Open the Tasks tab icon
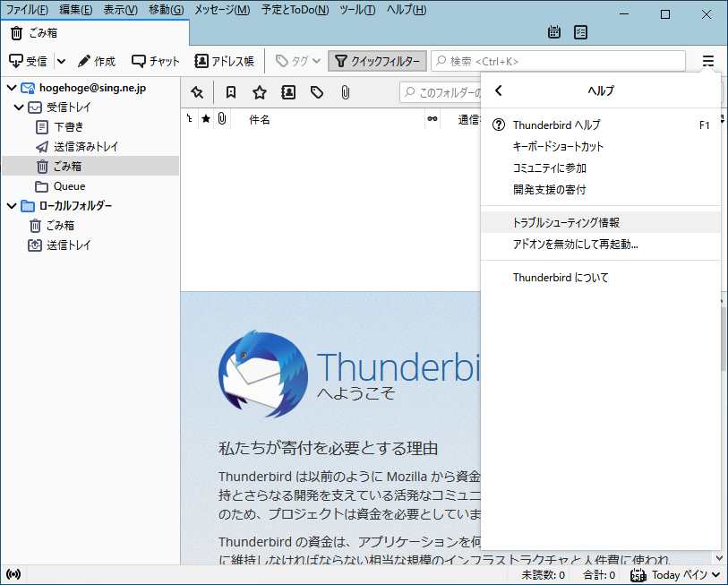The width and height of the screenshot is (728, 585). pyautogui.click(x=580, y=32)
